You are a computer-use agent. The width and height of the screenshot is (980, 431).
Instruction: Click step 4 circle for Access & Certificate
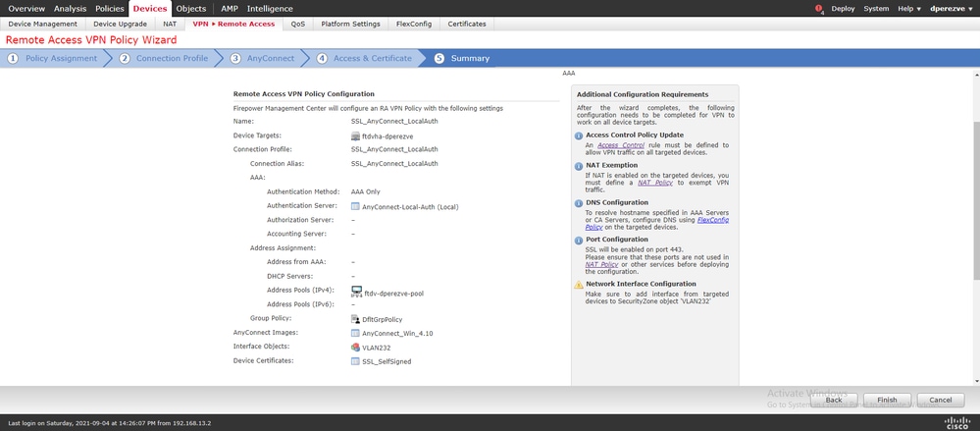click(x=322, y=58)
